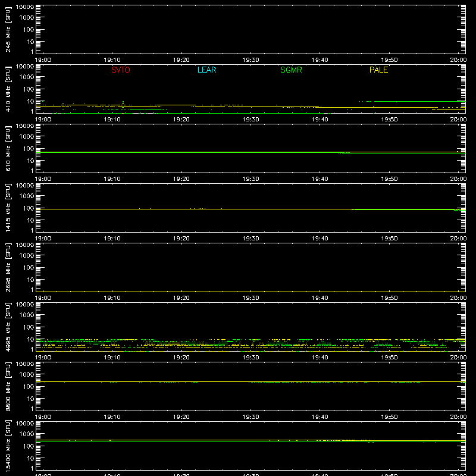Click 19:10 time label under 410 MHz panel

pyautogui.click(x=112, y=120)
